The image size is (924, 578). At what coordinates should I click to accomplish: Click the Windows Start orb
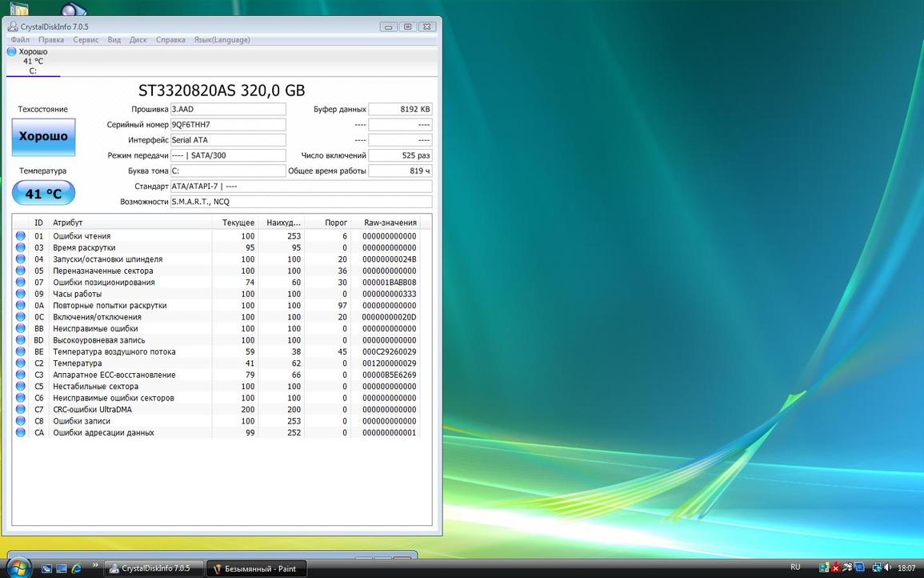[18, 568]
